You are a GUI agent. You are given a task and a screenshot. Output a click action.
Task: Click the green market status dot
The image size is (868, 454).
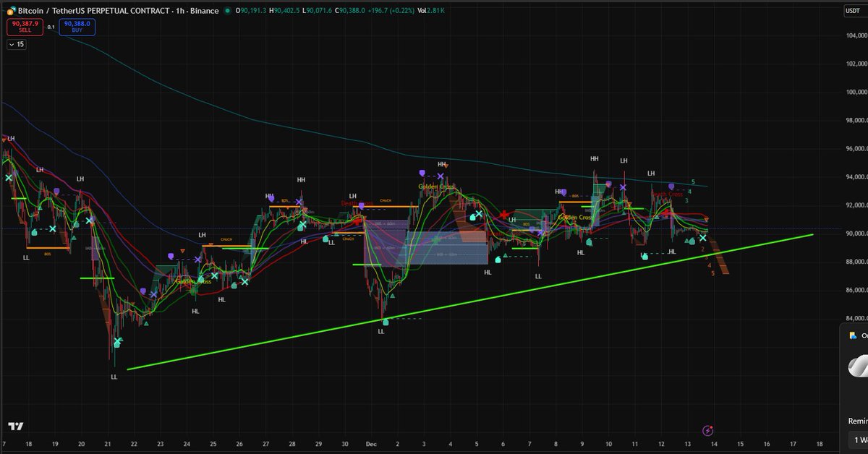point(229,11)
